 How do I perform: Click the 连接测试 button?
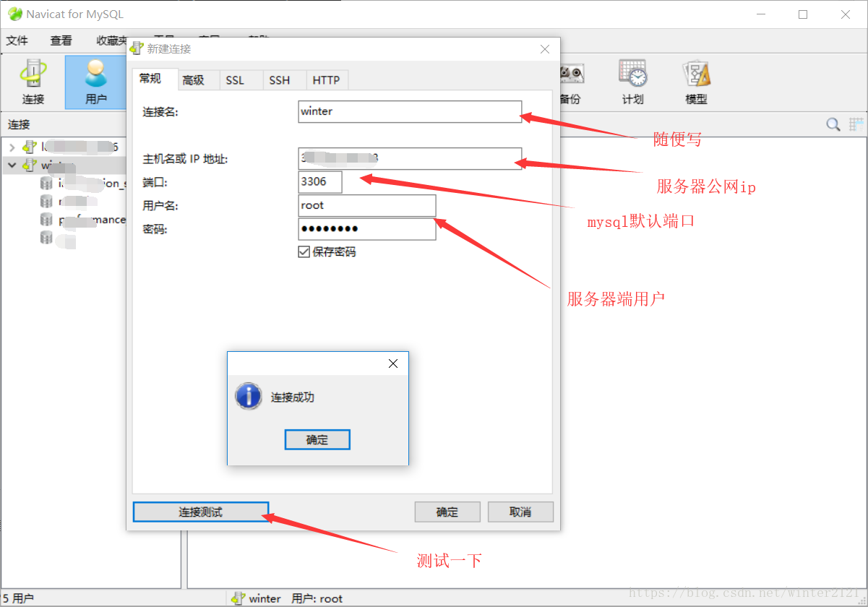pyautogui.click(x=200, y=512)
